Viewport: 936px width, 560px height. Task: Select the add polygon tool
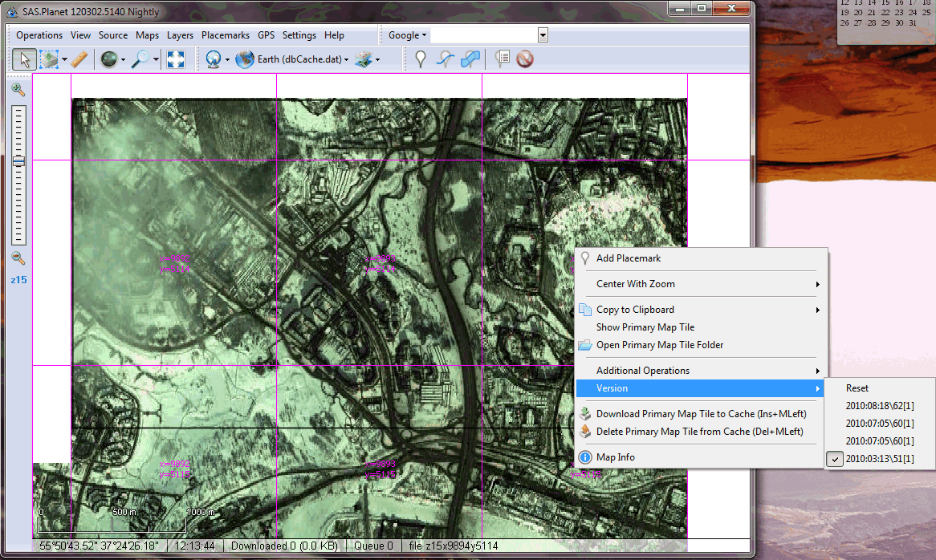(x=471, y=59)
